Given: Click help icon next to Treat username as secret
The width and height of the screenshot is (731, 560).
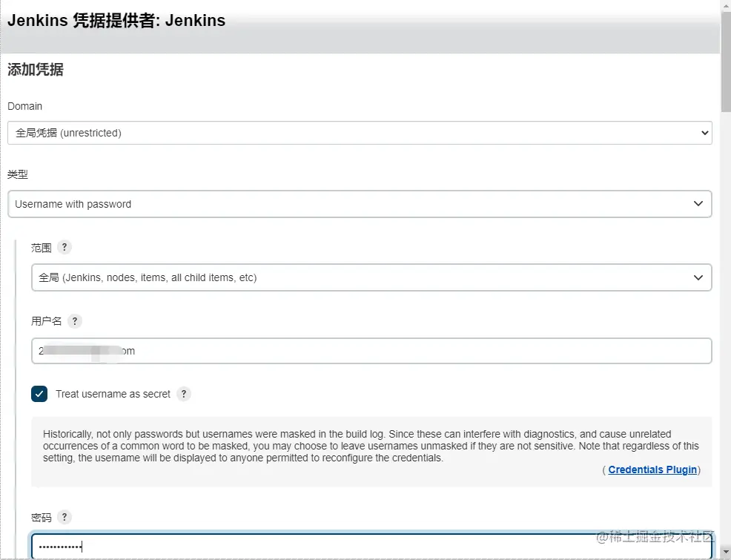Looking at the screenshot, I should (x=184, y=394).
